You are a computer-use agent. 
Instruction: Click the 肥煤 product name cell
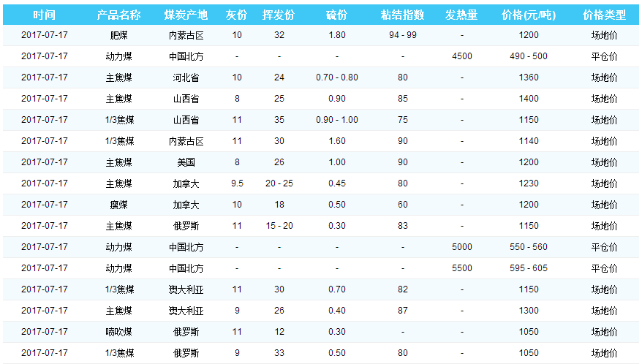click(x=118, y=35)
